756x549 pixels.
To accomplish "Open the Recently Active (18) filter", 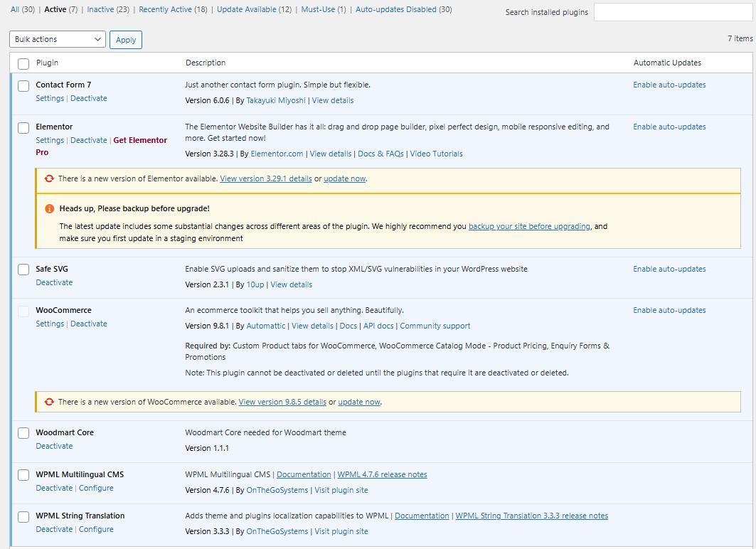I will coord(173,9).
